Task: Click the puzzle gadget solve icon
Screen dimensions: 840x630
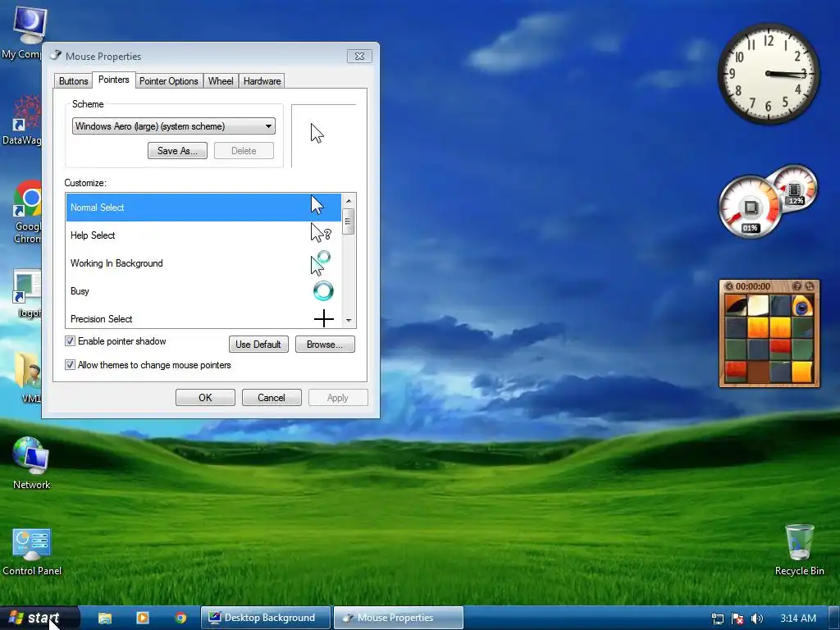Action: pos(810,286)
